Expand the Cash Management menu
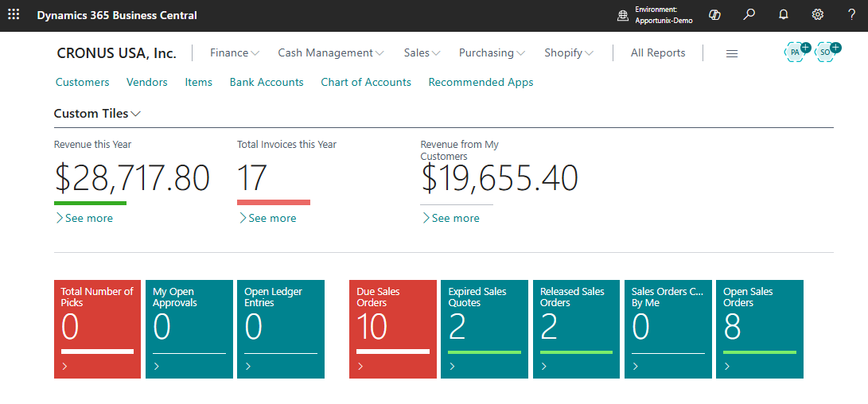 (330, 52)
